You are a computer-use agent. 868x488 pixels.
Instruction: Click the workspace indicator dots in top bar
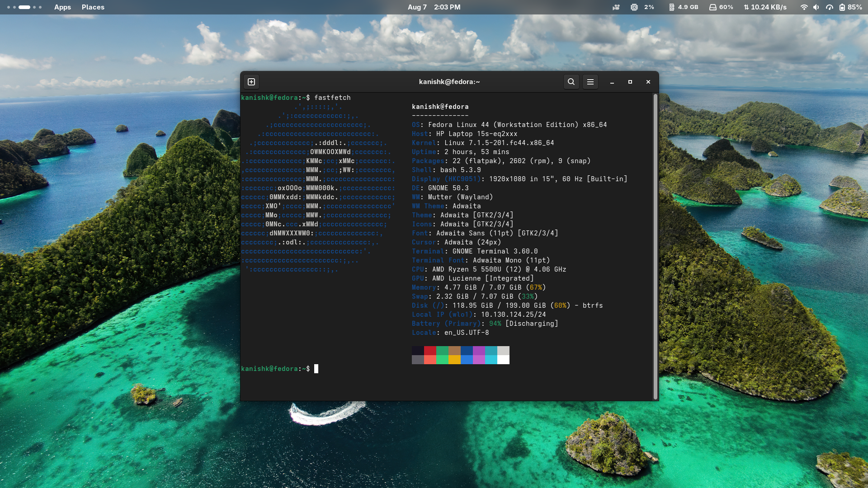[24, 7]
